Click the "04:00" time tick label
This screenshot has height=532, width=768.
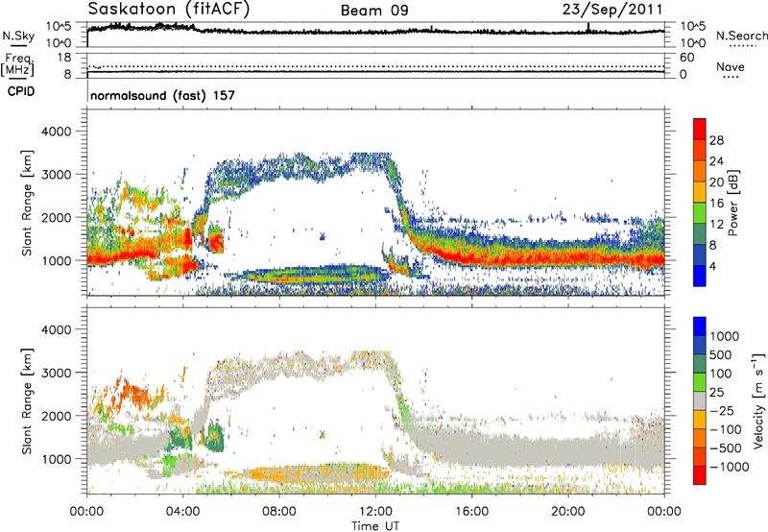pyautogui.click(x=183, y=511)
